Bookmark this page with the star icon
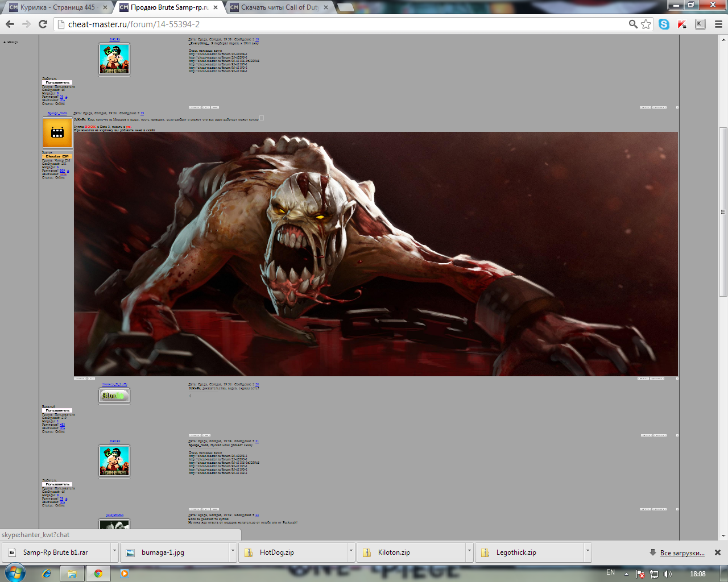This screenshot has width=728, height=582. pyautogui.click(x=646, y=24)
